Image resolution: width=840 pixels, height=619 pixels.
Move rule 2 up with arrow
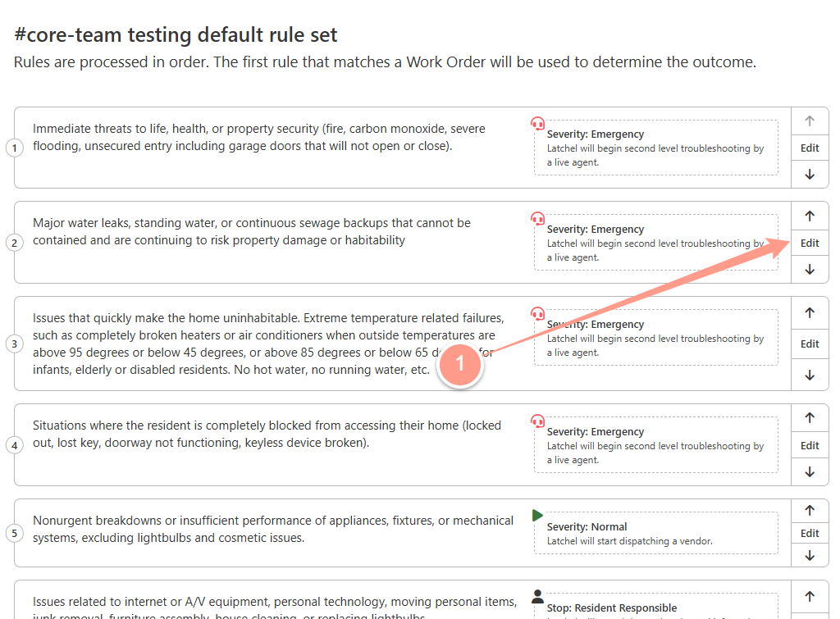pos(810,216)
